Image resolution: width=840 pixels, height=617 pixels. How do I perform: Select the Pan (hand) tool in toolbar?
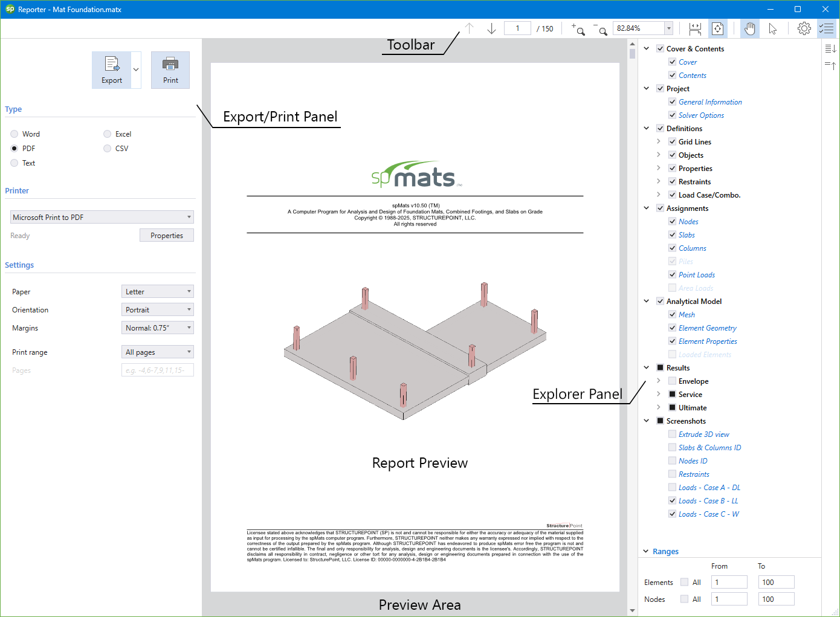(x=749, y=28)
